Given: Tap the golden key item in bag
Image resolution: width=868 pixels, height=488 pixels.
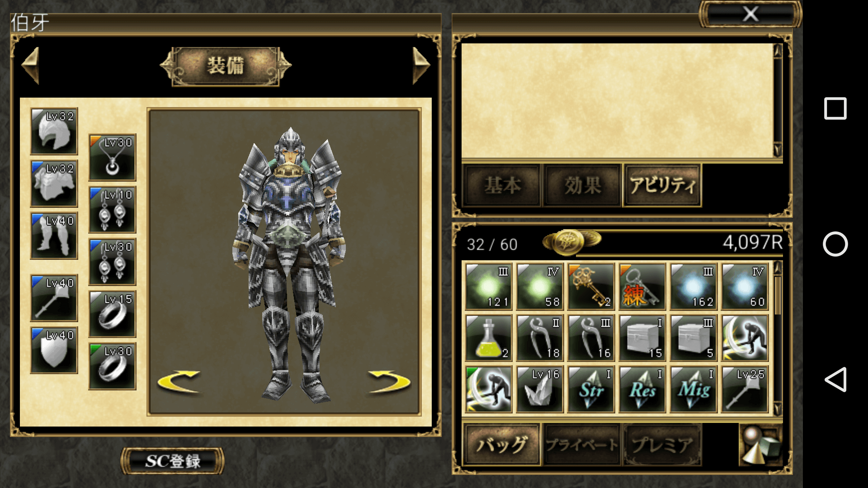Looking at the screenshot, I should [x=591, y=286].
